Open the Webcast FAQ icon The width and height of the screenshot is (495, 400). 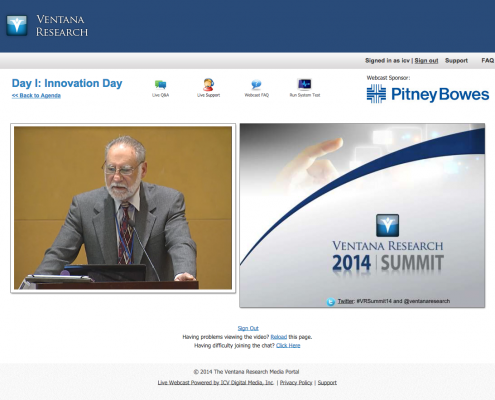(x=256, y=85)
